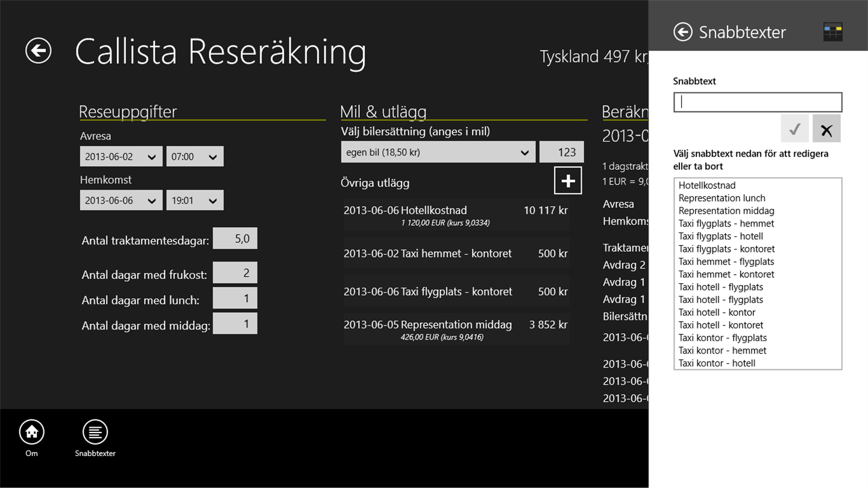The height and width of the screenshot is (488, 868).
Task: Select the Taxi flygplats - kontoret 500 kr expense
Action: [456, 292]
